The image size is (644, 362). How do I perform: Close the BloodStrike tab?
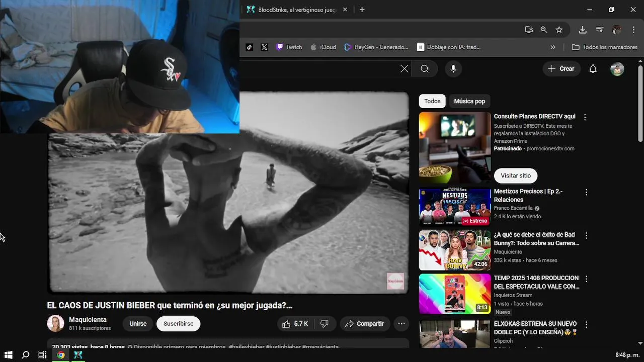tap(345, 10)
